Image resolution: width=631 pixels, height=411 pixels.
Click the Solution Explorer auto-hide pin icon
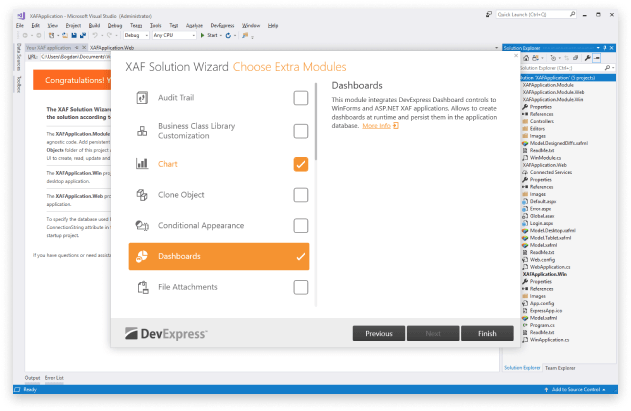(605, 48)
